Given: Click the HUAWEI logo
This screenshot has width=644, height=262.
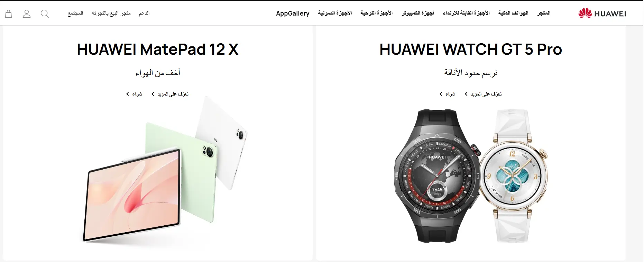Looking at the screenshot, I should (x=602, y=13).
